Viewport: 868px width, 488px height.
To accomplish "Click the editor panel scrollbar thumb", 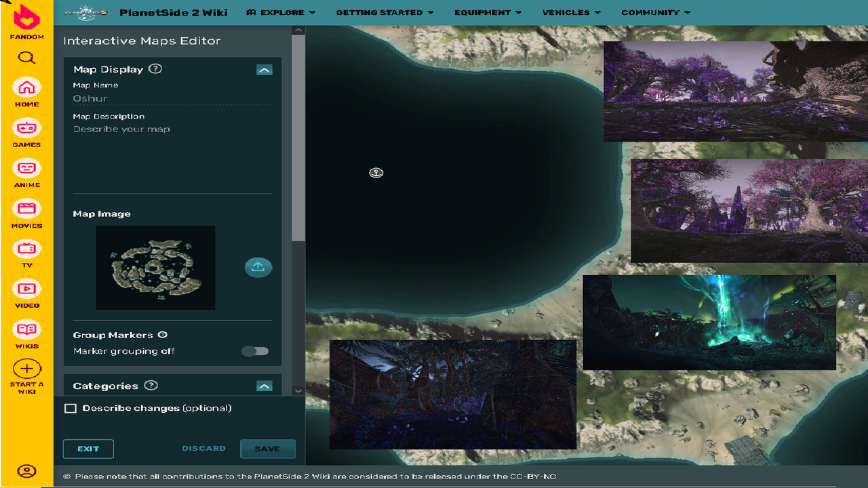I will [298, 138].
